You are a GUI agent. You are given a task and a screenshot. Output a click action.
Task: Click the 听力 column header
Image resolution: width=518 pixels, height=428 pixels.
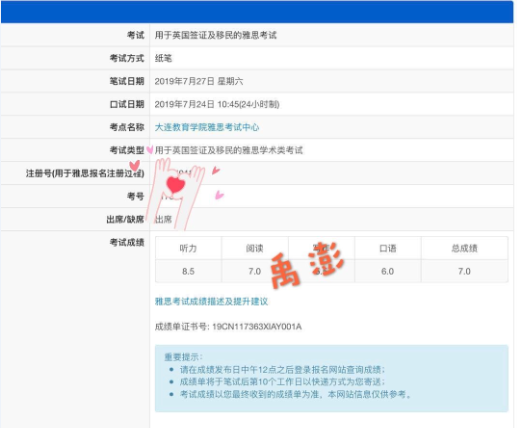point(188,248)
